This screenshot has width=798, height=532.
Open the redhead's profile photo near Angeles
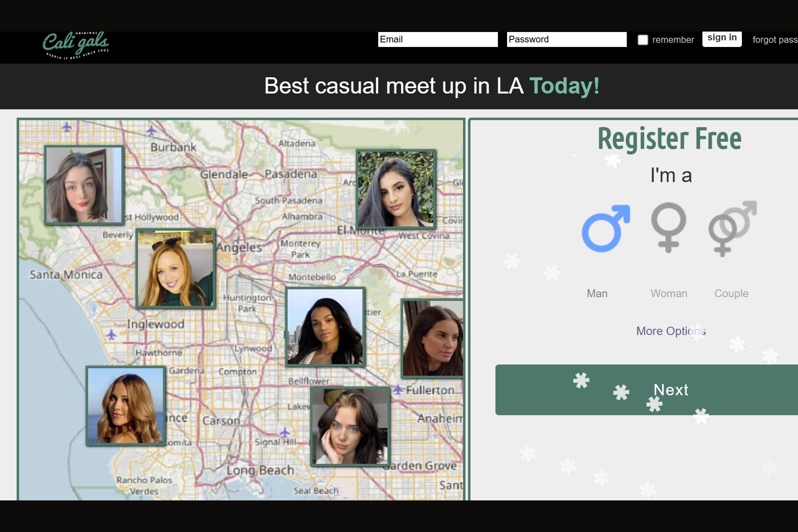[x=175, y=268]
